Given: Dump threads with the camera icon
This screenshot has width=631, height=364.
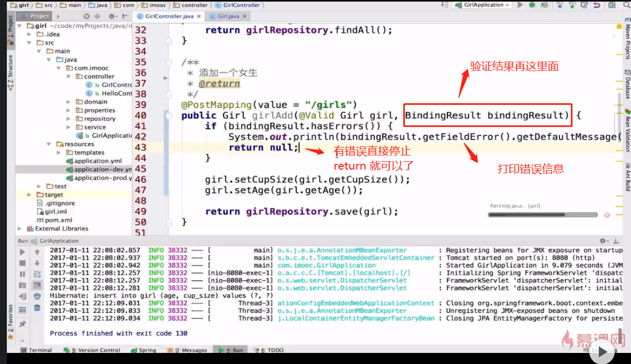Looking at the screenshot, I should tap(23, 286).
